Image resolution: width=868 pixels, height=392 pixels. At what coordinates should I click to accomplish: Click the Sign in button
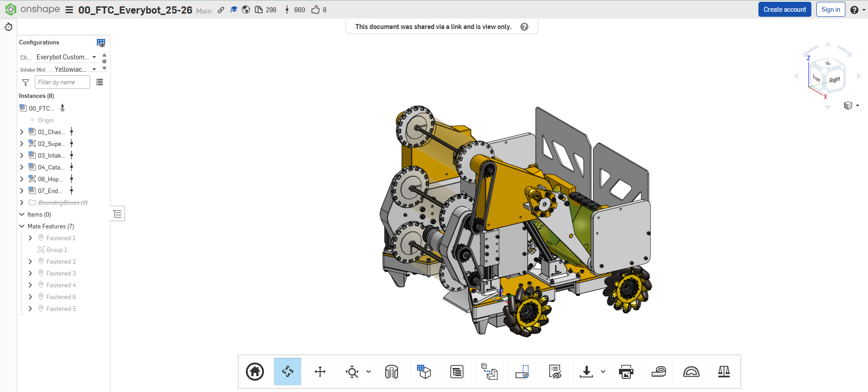coord(830,10)
